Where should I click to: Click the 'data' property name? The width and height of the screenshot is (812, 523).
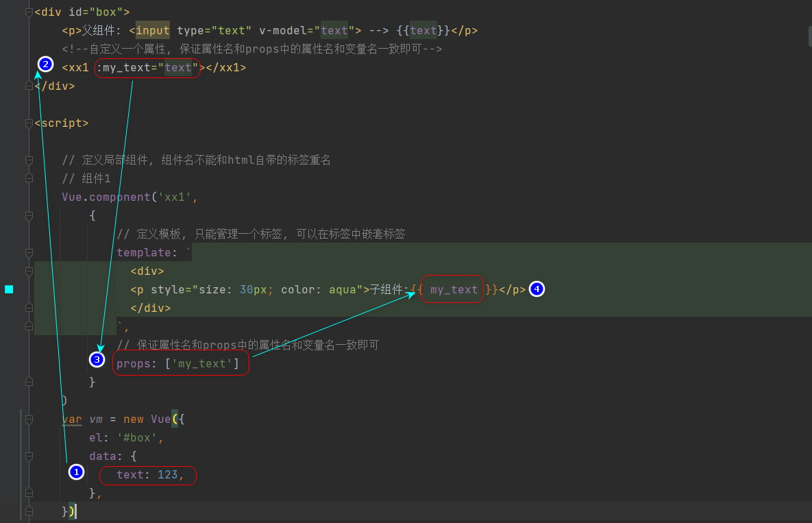click(103, 457)
